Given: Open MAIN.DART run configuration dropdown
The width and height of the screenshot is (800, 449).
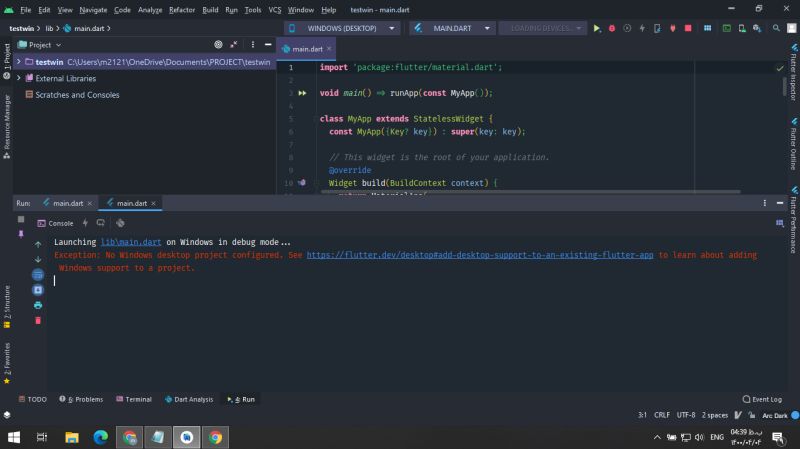Looking at the screenshot, I should [x=452, y=29].
